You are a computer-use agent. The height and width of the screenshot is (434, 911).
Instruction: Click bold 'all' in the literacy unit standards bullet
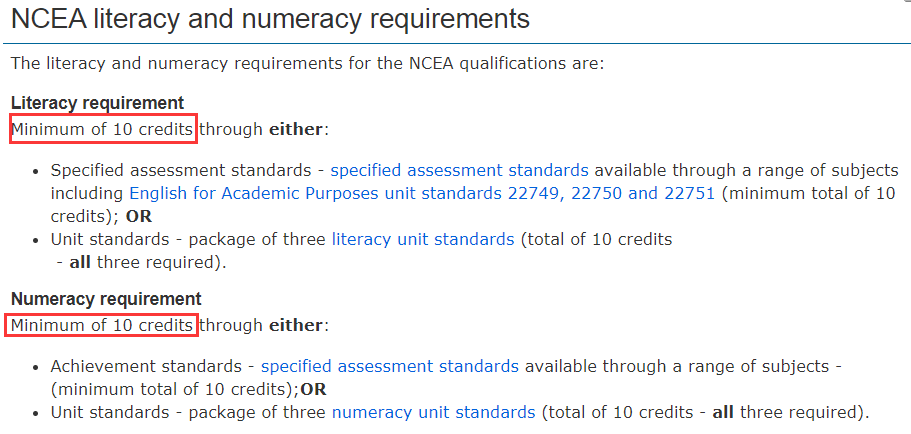coord(81,262)
